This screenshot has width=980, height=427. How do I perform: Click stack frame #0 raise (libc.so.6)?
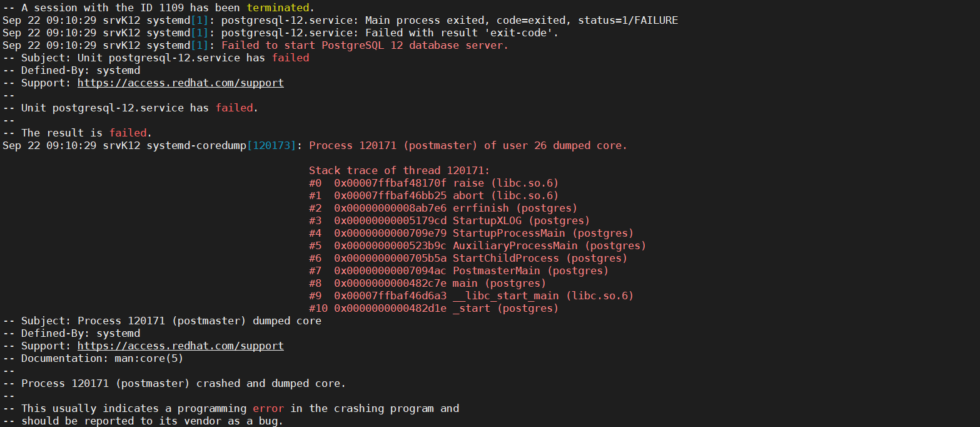tap(433, 183)
